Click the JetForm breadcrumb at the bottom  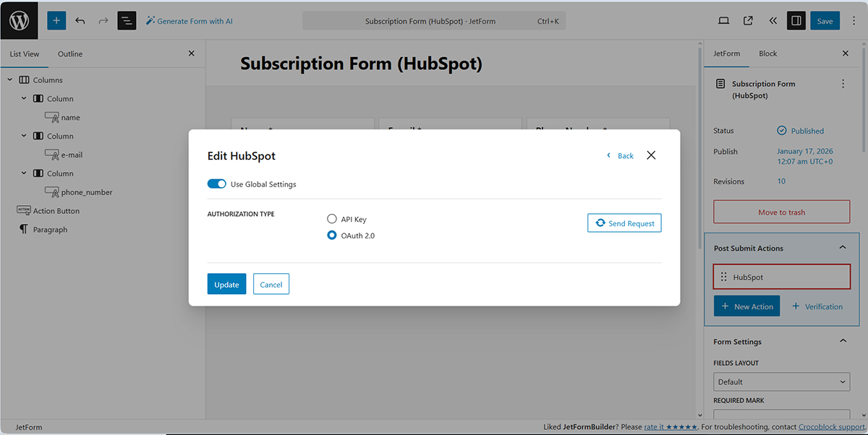(29, 427)
